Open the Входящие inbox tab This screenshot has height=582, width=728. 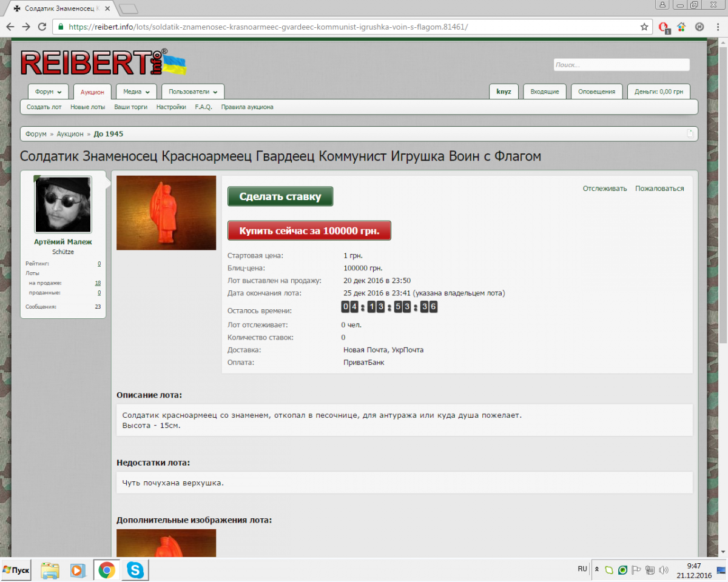coord(544,92)
